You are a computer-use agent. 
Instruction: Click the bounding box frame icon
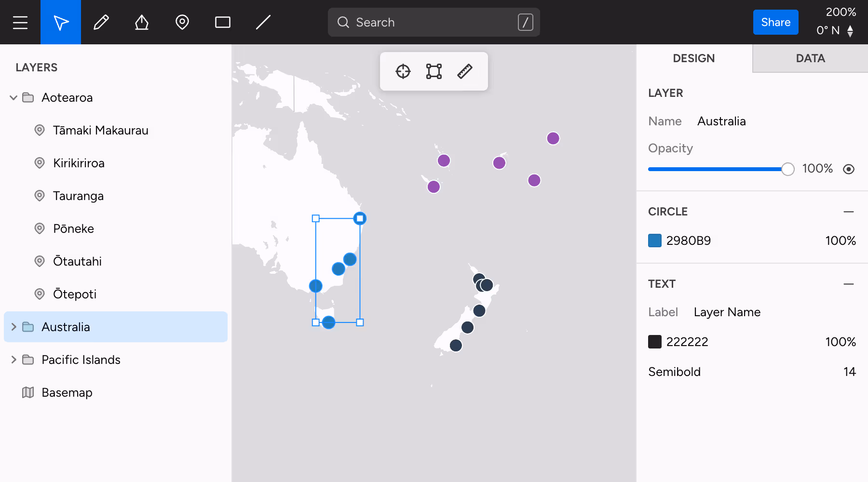click(x=434, y=71)
